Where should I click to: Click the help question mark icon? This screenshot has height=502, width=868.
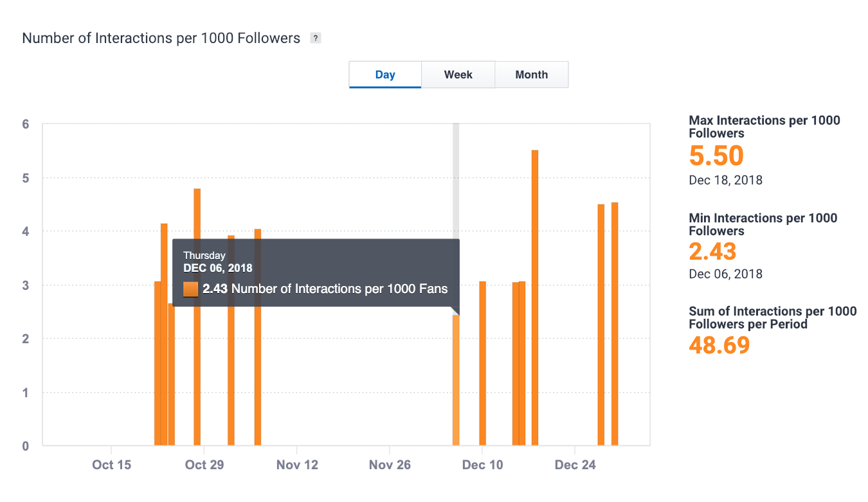(315, 38)
